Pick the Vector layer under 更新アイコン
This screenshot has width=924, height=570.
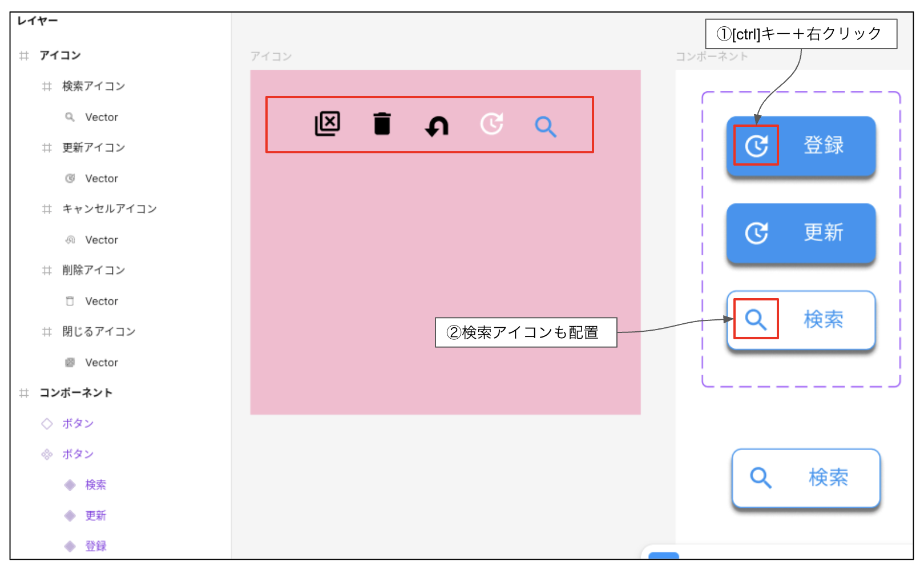tap(102, 178)
